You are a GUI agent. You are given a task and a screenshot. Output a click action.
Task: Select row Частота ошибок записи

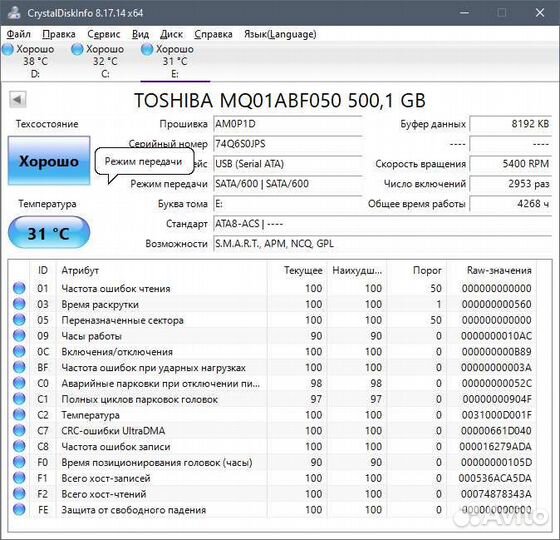[273, 446]
